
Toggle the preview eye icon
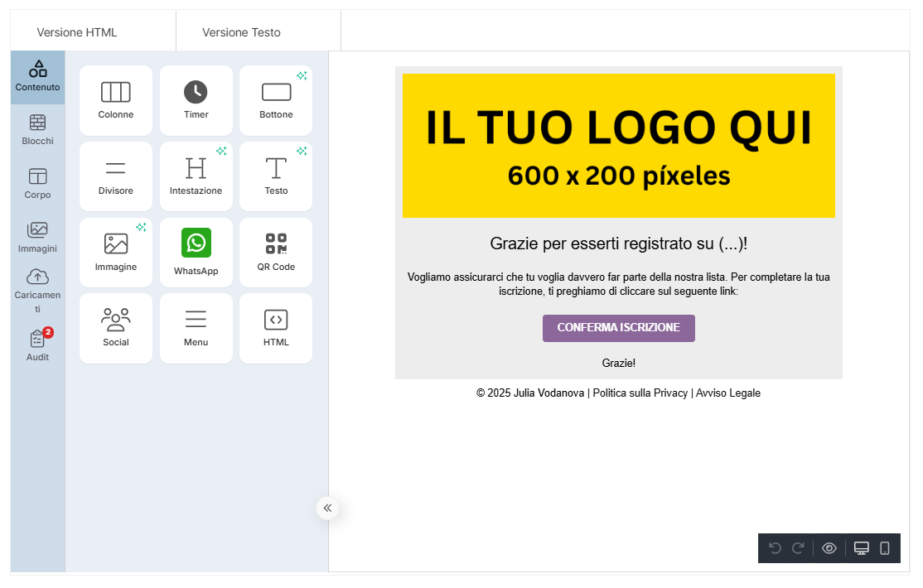point(829,548)
